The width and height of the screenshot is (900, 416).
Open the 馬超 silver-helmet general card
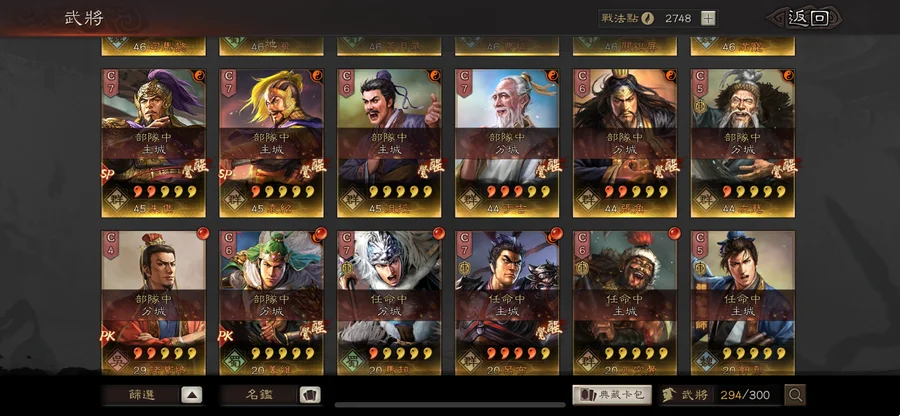click(x=389, y=303)
